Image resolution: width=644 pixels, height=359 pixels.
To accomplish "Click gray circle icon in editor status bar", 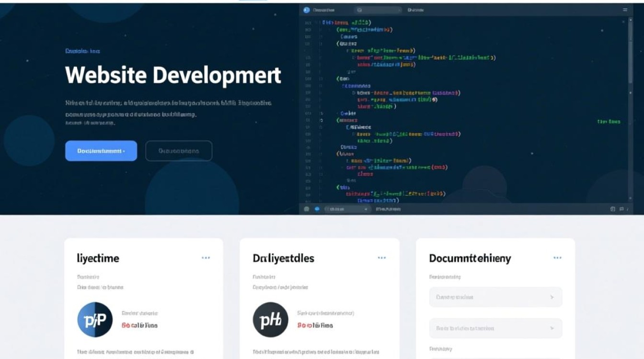I will (307, 209).
